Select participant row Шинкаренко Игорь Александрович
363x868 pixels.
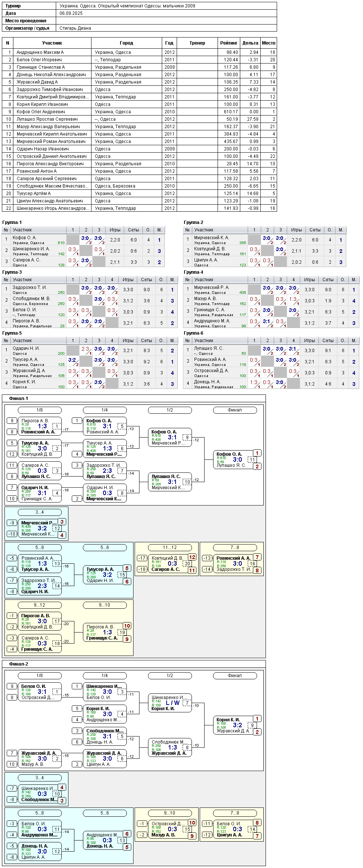point(139,208)
